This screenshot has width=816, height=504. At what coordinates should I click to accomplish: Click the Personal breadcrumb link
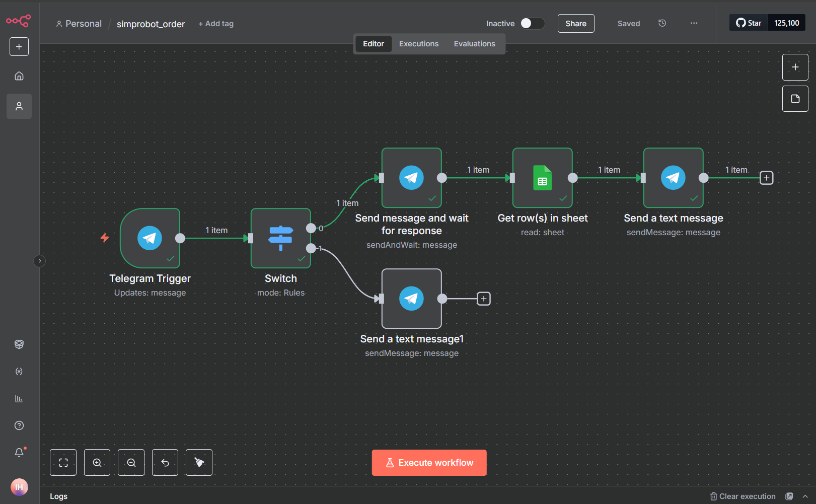[79, 24]
